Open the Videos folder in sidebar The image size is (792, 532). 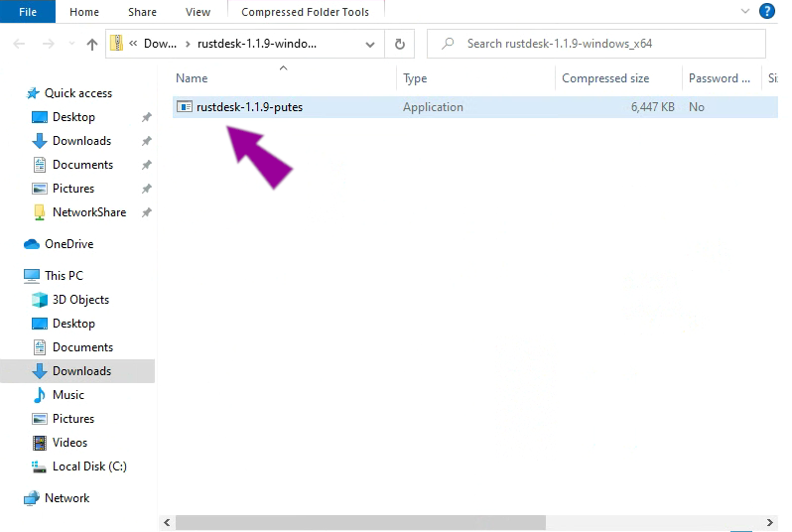coord(69,443)
